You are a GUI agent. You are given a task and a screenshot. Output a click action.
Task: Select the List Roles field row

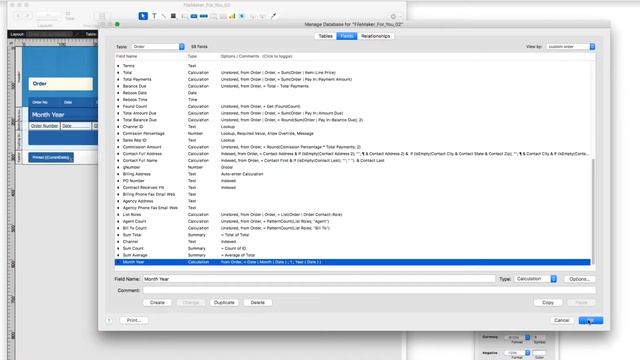click(x=353, y=215)
